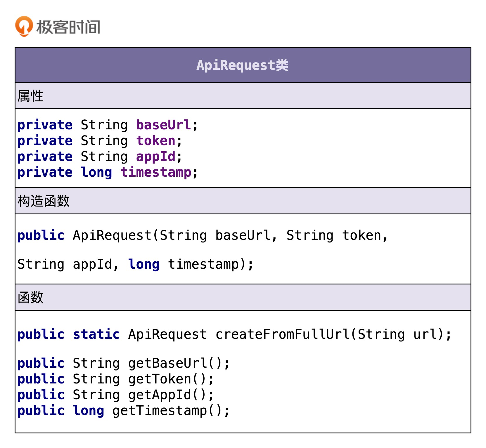Select the private long timestamp field
Screen dimensions: 486x448
coord(108,172)
